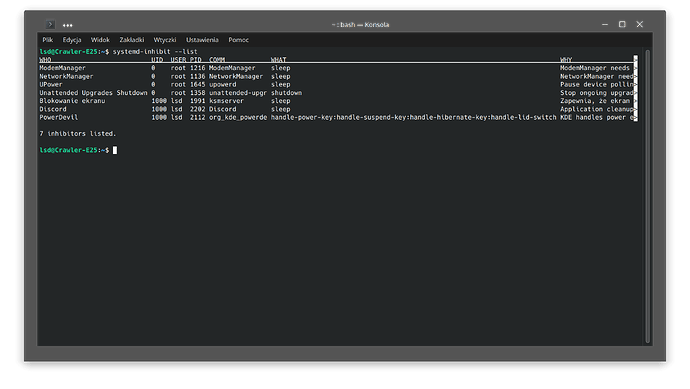Image resolution: width=690 pixels, height=389 pixels.
Task: Click the NetworkManager text in WHO column
Action: tap(66, 76)
